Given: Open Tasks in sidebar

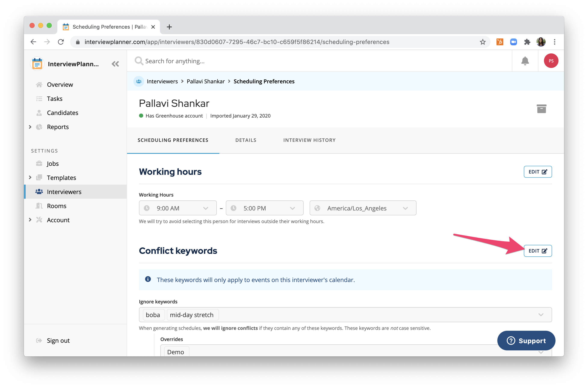Looking at the screenshot, I should click(75, 98).
